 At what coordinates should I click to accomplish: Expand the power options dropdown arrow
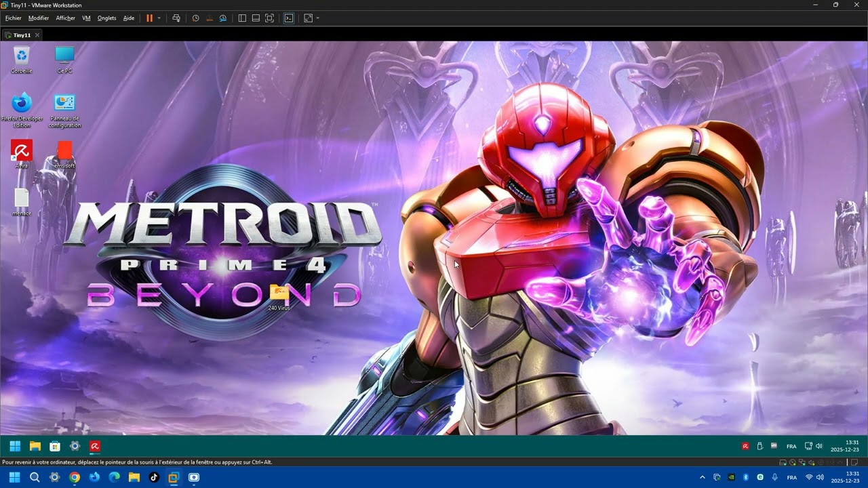tap(159, 18)
